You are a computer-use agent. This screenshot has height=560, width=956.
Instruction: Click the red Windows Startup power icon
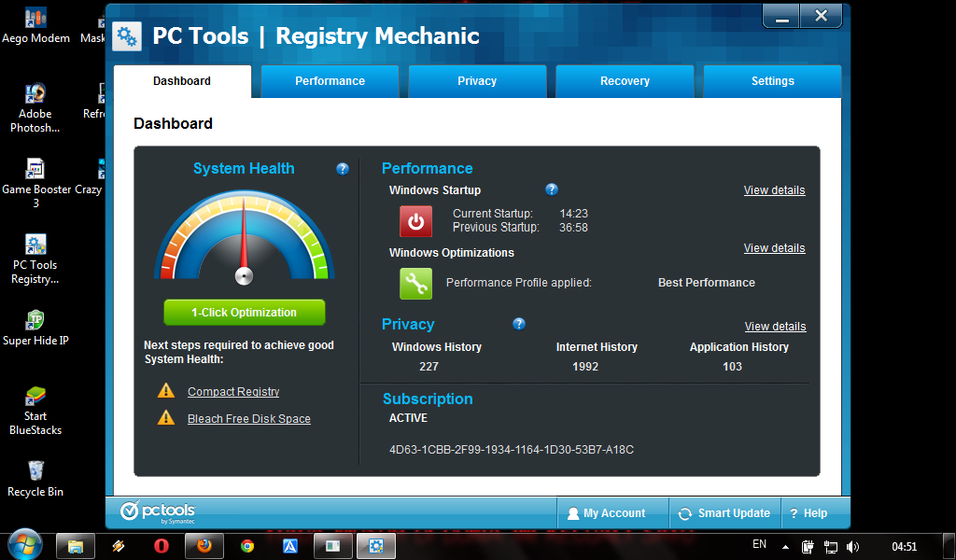click(415, 221)
